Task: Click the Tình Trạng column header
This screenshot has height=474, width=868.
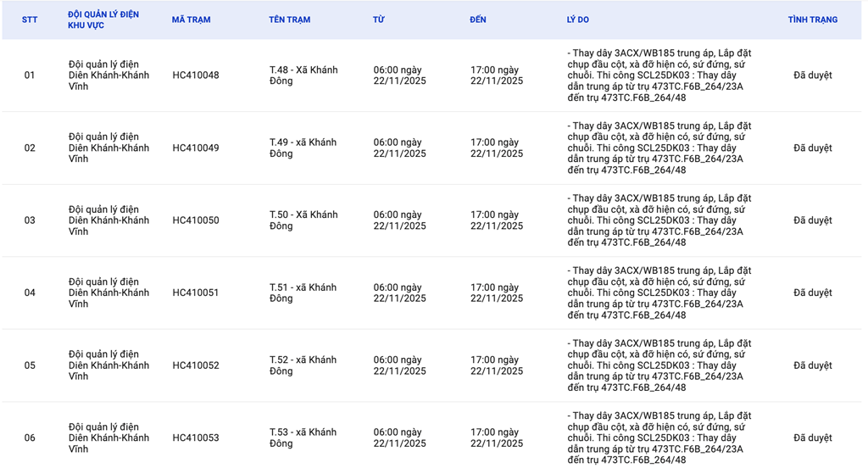Action: coord(812,20)
